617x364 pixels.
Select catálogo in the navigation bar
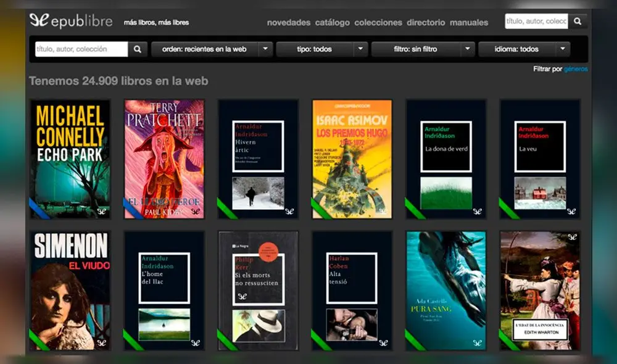pyautogui.click(x=332, y=22)
